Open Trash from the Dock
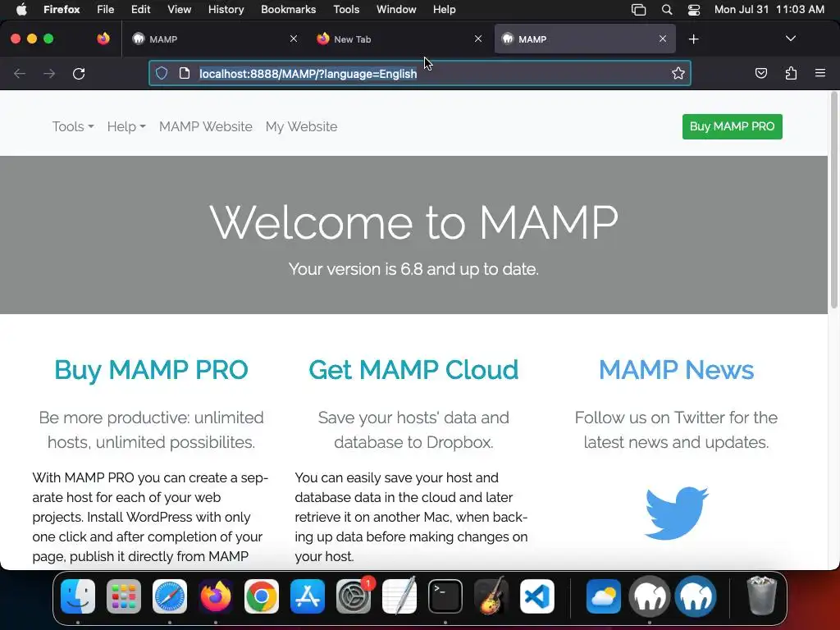 tap(761, 596)
